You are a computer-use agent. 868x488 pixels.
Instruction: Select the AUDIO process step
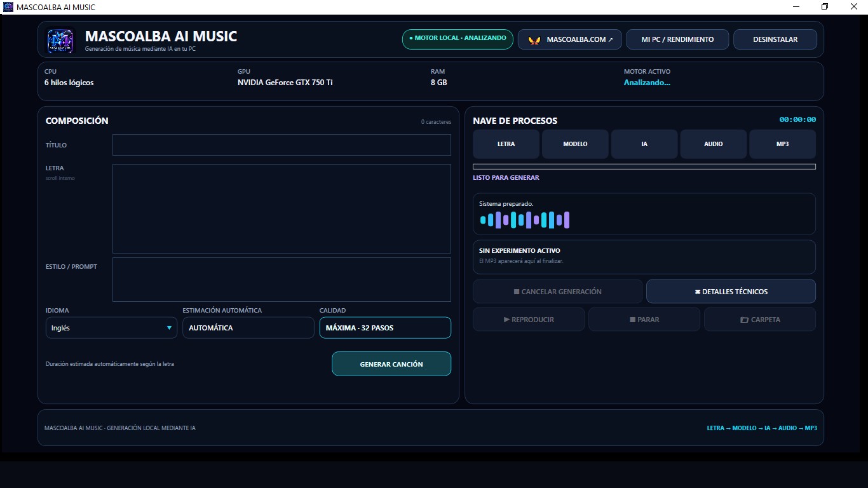714,144
